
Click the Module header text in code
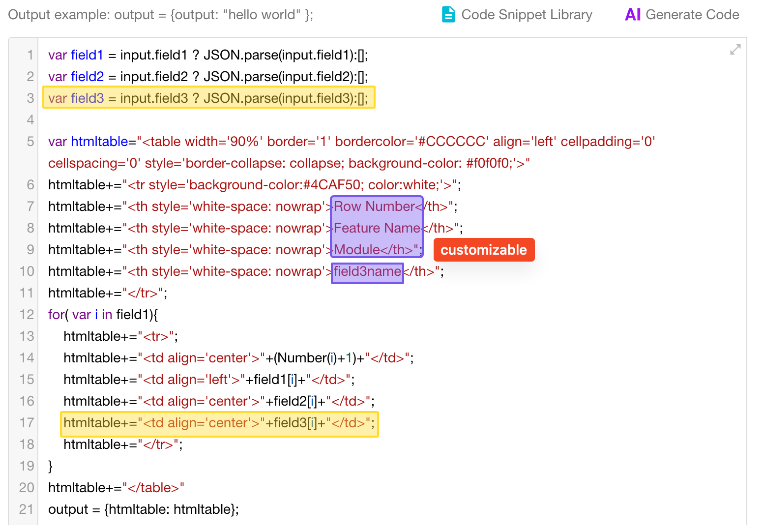coord(357,250)
